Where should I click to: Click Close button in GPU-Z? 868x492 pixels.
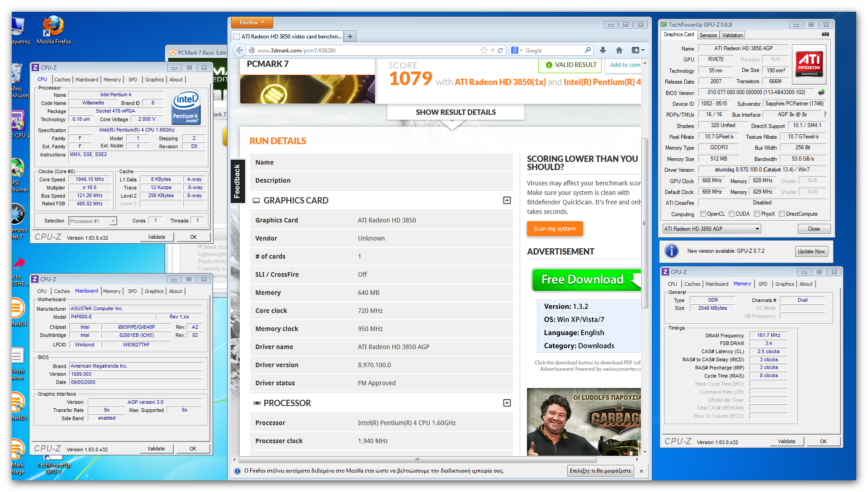coord(814,229)
